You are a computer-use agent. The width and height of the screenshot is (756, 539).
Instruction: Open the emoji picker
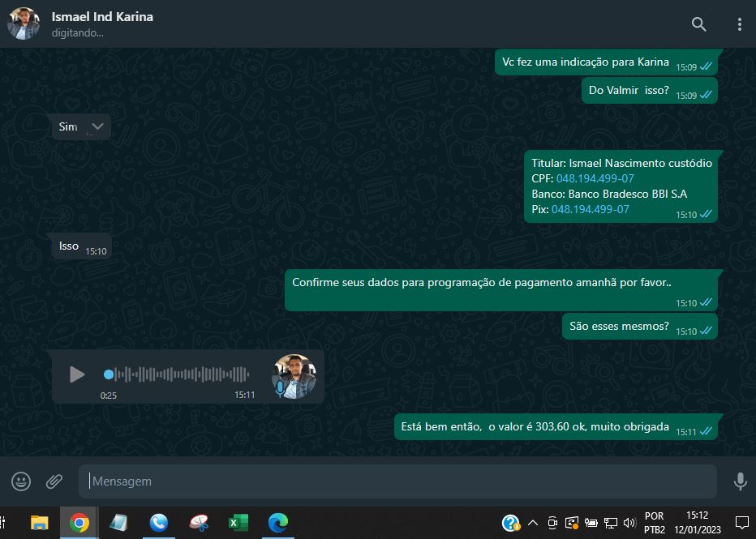21,481
